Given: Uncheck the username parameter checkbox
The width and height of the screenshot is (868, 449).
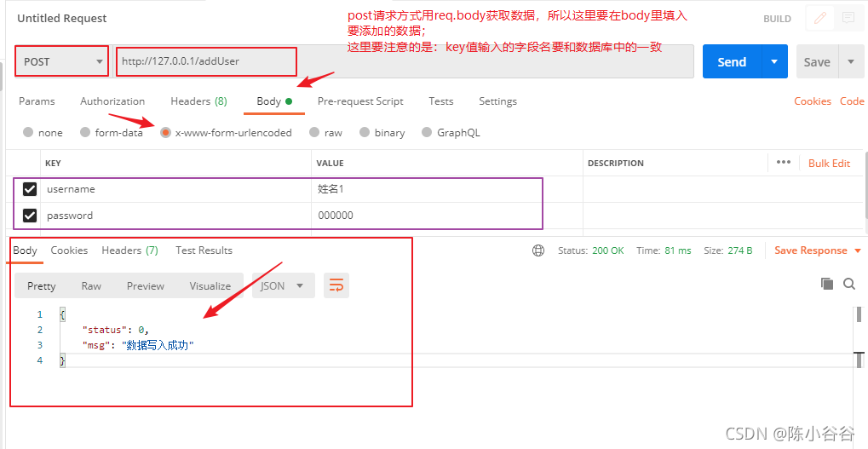Looking at the screenshot, I should (30, 189).
